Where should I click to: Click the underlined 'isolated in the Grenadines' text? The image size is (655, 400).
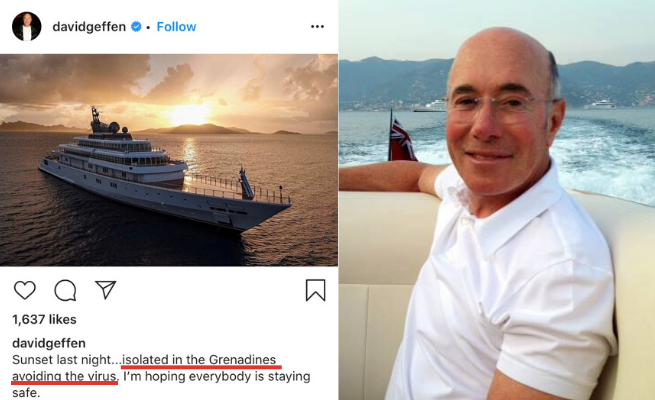pos(199,360)
